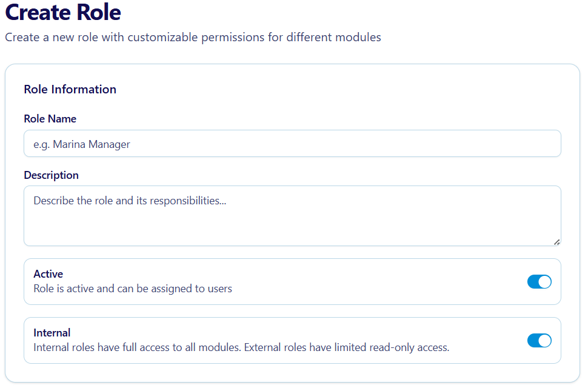Click the "Internal" setting label
588x388 pixels.
pyautogui.click(x=52, y=333)
